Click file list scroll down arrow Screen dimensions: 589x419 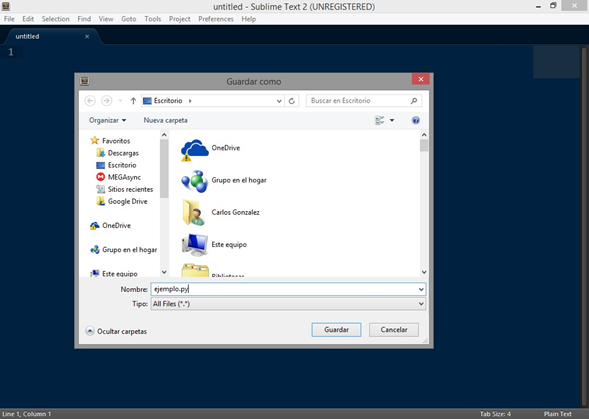[x=424, y=272]
